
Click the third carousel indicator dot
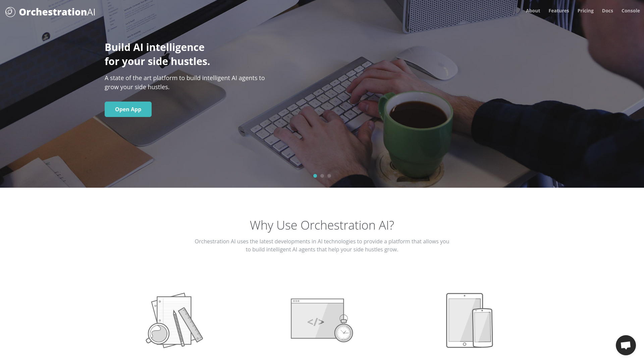[x=329, y=176]
